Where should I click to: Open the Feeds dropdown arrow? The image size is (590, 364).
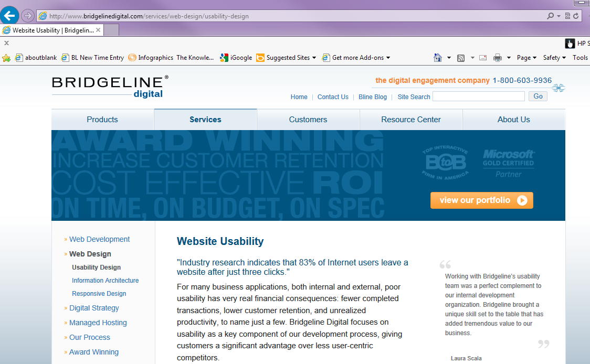[x=472, y=58]
